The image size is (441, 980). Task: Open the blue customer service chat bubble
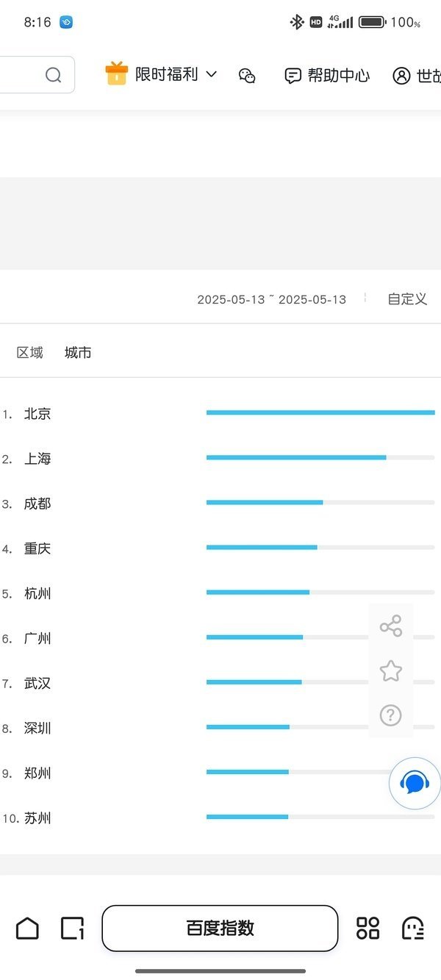(415, 783)
